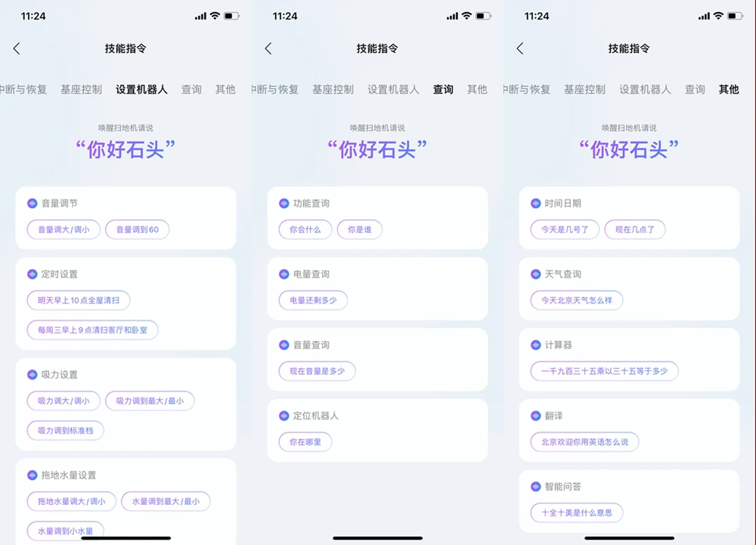Screen dimensions: 756x545
Task: Tap the 你会什么 command pill
Action: (x=305, y=230)
